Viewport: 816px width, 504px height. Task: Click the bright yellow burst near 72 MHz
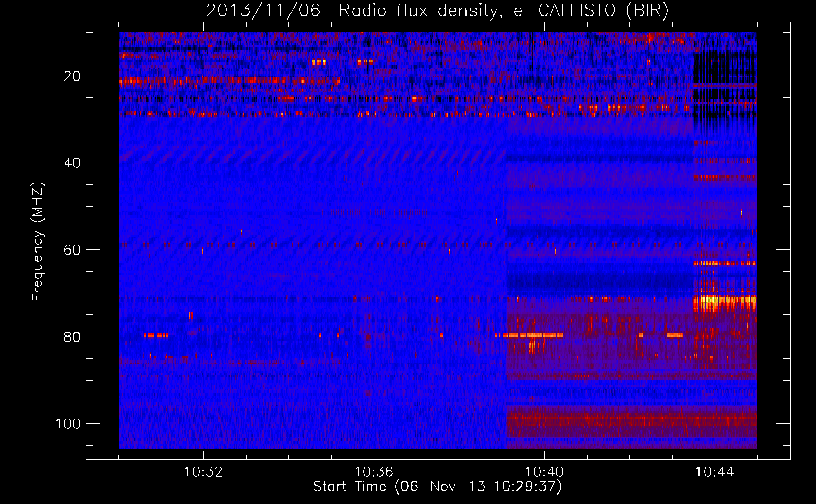tap(725, 303)
